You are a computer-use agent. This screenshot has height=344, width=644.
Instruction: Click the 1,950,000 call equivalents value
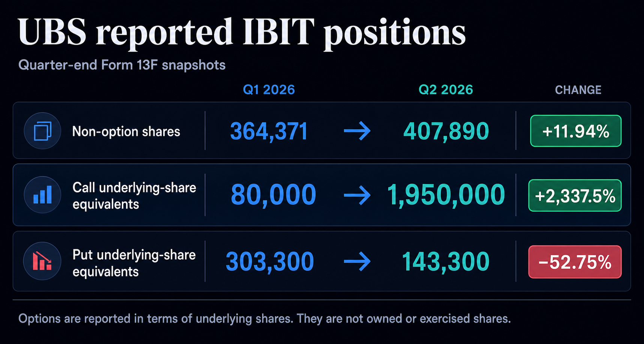(446, 195)
